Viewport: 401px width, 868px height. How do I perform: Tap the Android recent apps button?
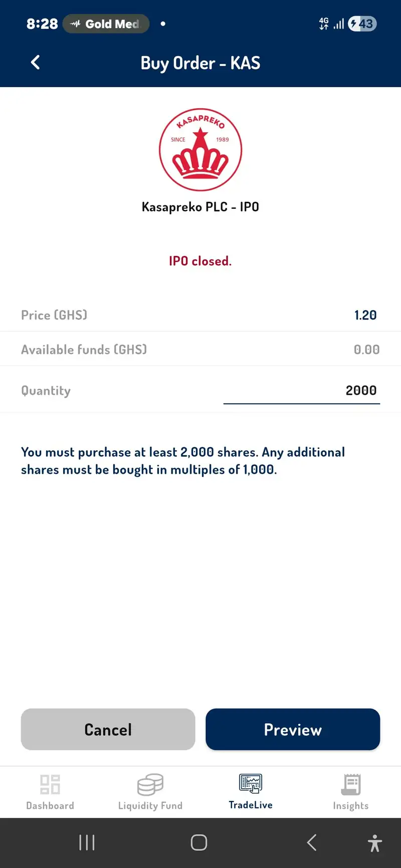87,842
